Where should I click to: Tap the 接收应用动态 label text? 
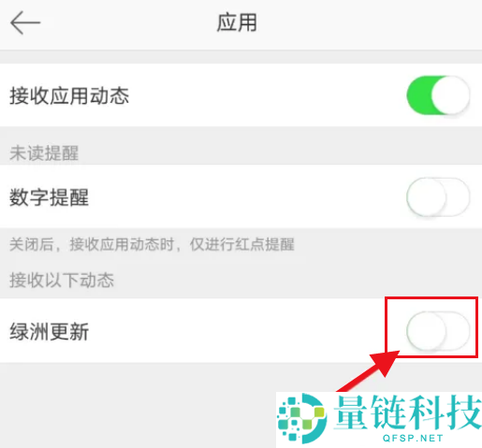pos(69,95)
